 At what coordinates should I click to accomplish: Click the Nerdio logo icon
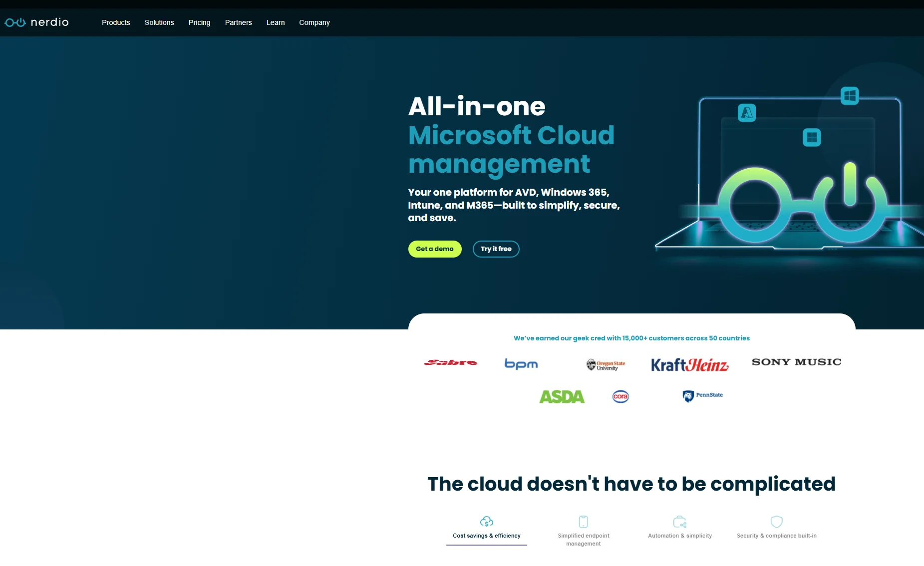(15, 22)
